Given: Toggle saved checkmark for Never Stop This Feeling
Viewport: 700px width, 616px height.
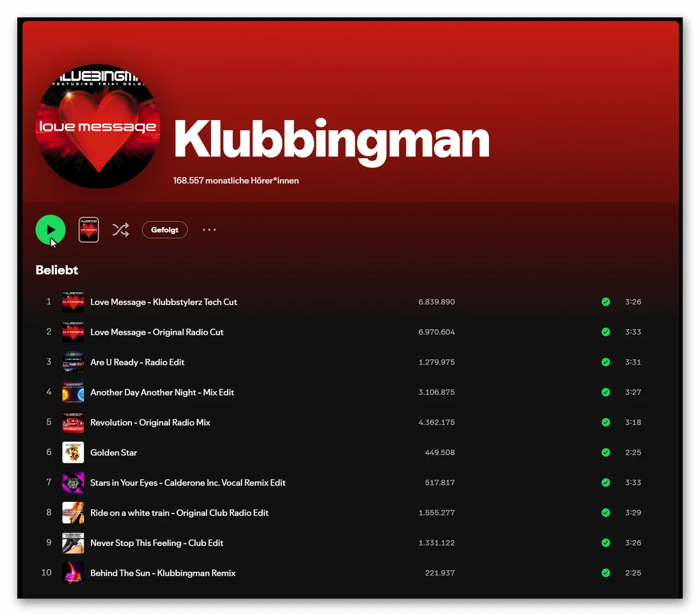Looking at the screenshot, I should [x=605, y=542].
